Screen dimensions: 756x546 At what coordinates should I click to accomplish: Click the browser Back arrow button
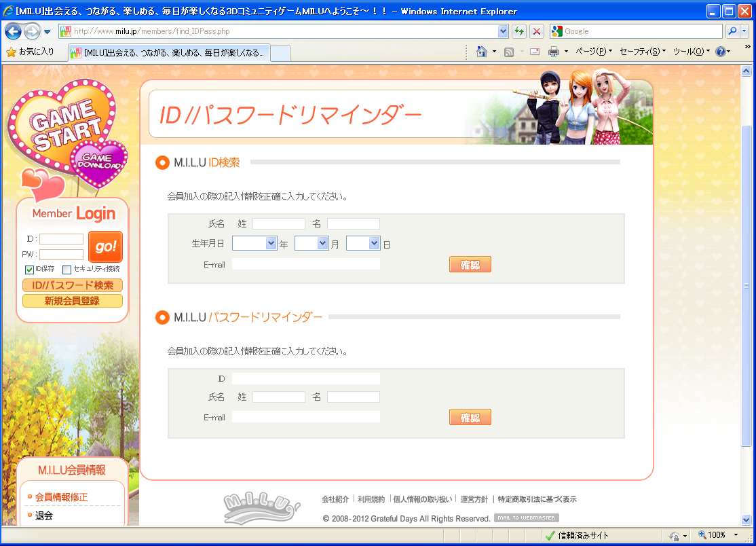coord(13,31)
